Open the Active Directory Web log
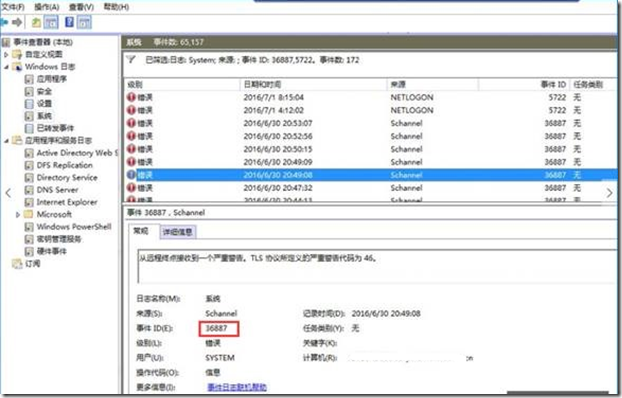The width and height of the screenshot is (622, 398). click(x=77, y=153)
